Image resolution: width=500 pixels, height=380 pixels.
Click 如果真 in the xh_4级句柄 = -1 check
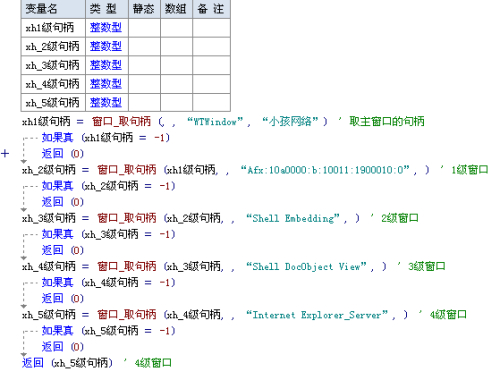57,282
